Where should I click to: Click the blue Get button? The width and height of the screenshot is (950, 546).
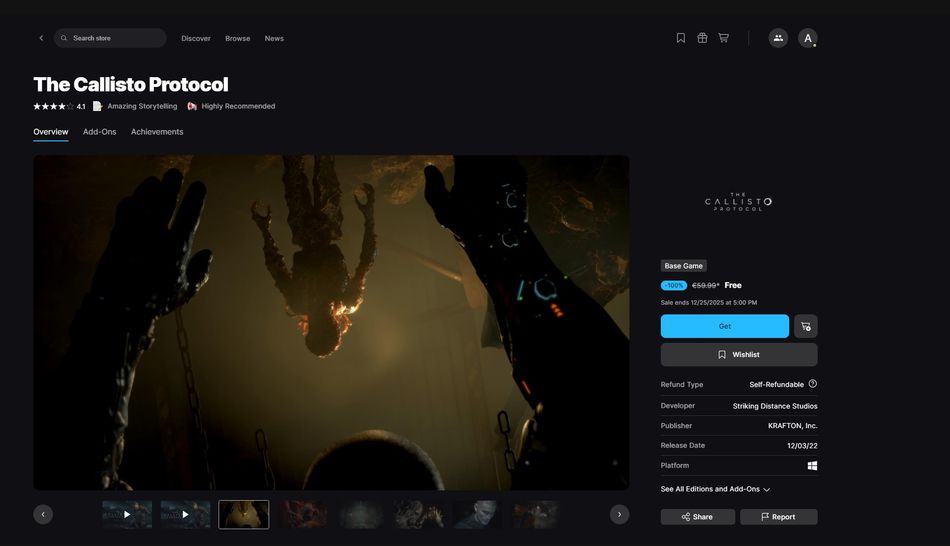click(725, 326)
